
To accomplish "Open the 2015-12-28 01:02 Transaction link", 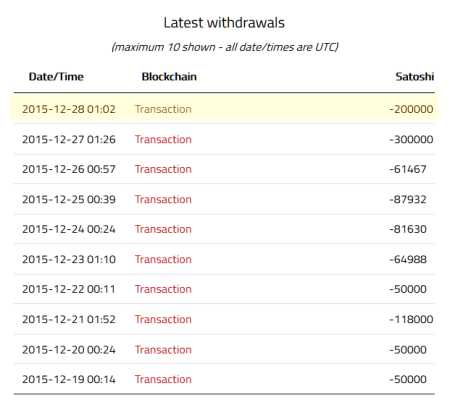I will pos(163,109).
